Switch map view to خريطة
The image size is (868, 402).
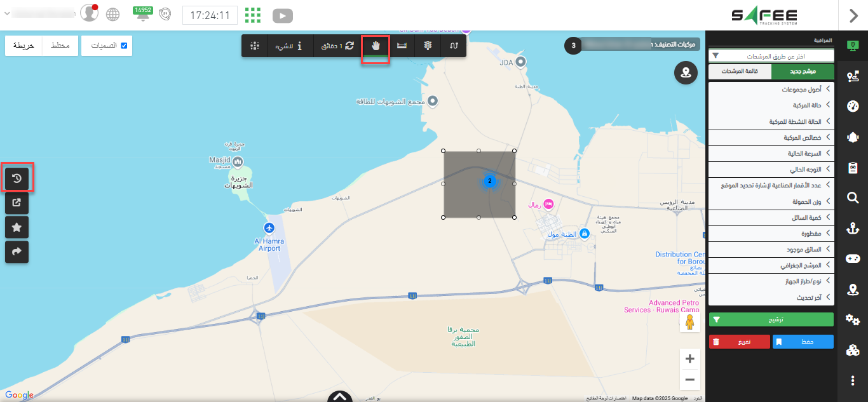[24, 46]
